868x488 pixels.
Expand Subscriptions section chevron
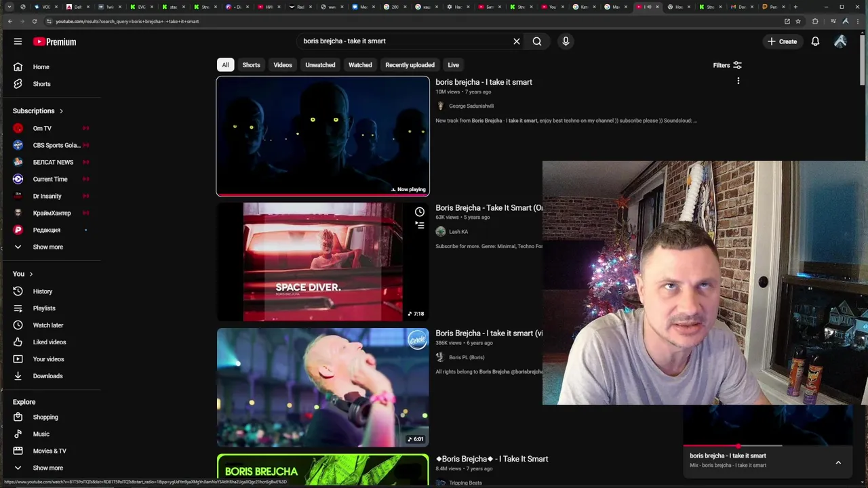coord(61,111)
